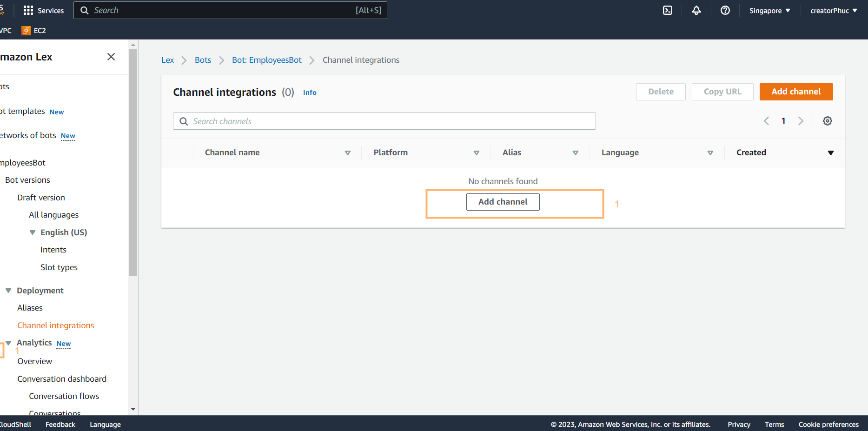Open Bot templates in sidebar

click(x=23, y=111)
